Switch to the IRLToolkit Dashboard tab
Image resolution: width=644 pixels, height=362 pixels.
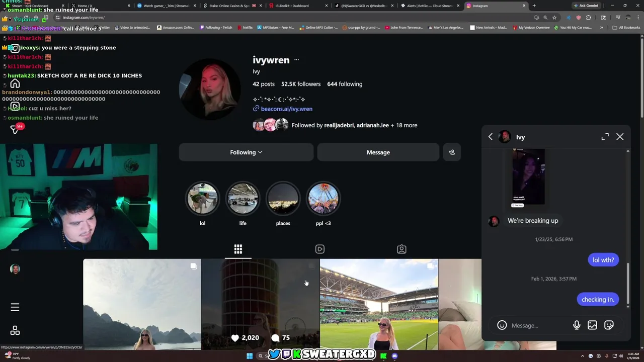[298, 6]
